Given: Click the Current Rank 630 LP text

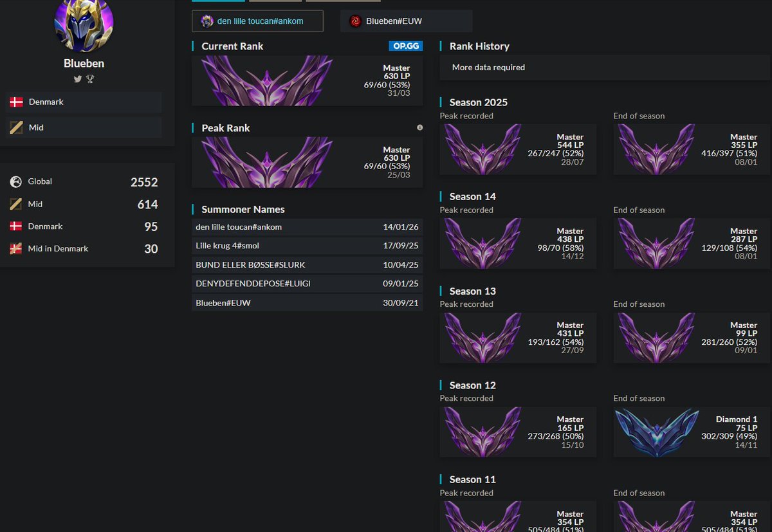Looking at the screenshot, I should [397, 77].
